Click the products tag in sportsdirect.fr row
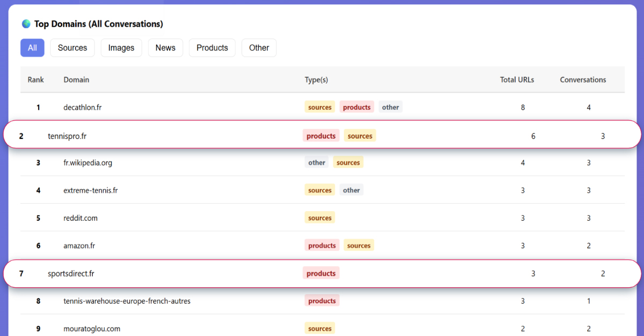This screenshot has height=336, width=644. point(321,273)
